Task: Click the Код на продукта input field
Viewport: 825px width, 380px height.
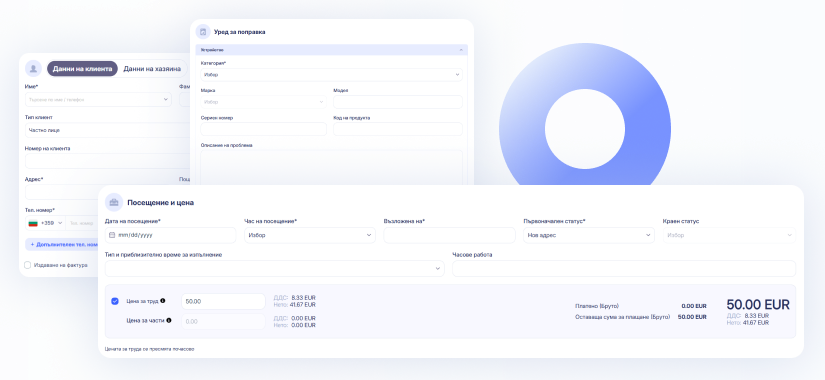Action: click(x=398, y=129)
